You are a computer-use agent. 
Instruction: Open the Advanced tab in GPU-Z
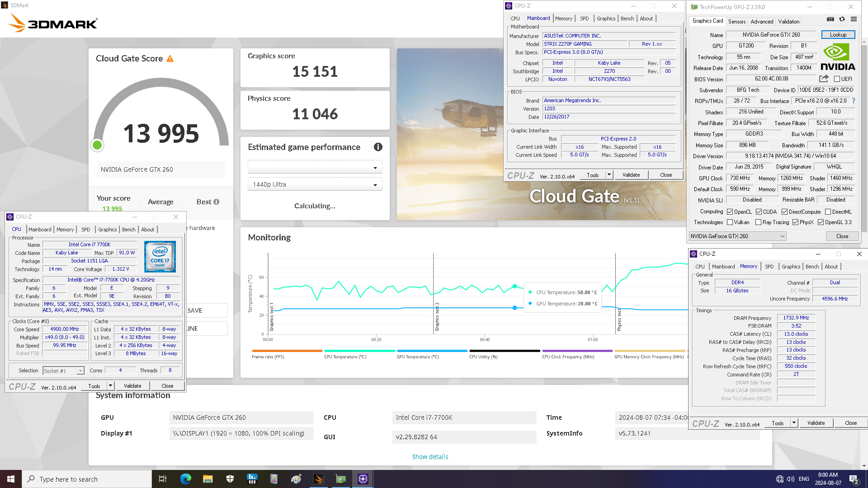(x=762, y=21)
